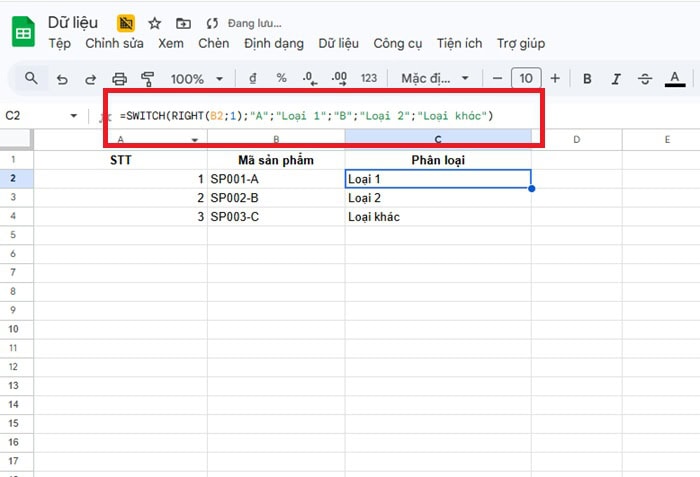
Task: Select cell containing SP003-C
Action: tap(276, 216)
